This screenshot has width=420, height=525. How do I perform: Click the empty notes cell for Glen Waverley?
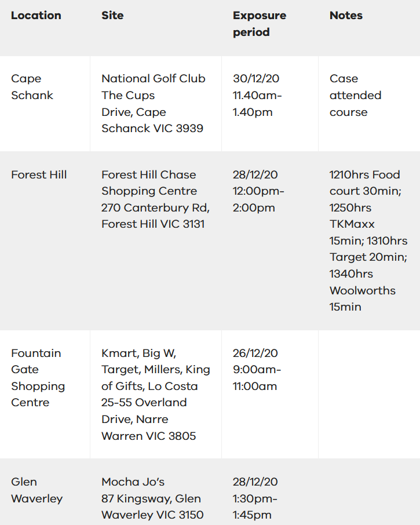coord(369,492)
